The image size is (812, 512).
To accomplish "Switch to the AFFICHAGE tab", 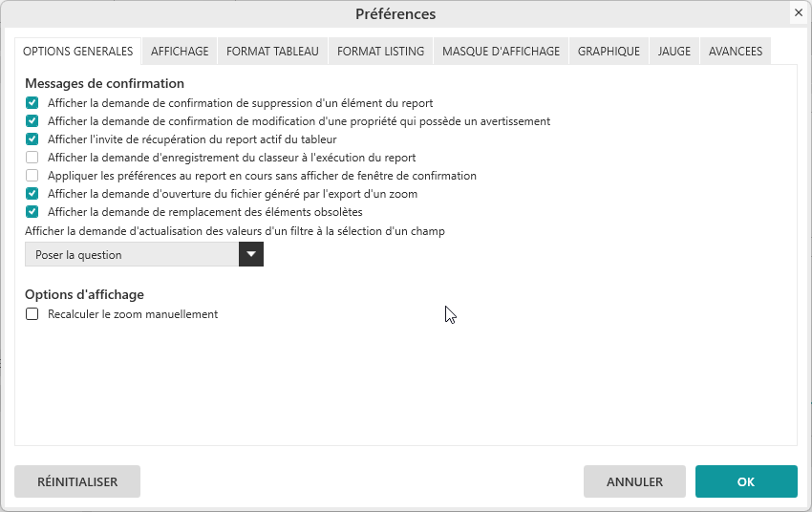I will point(180,52).
